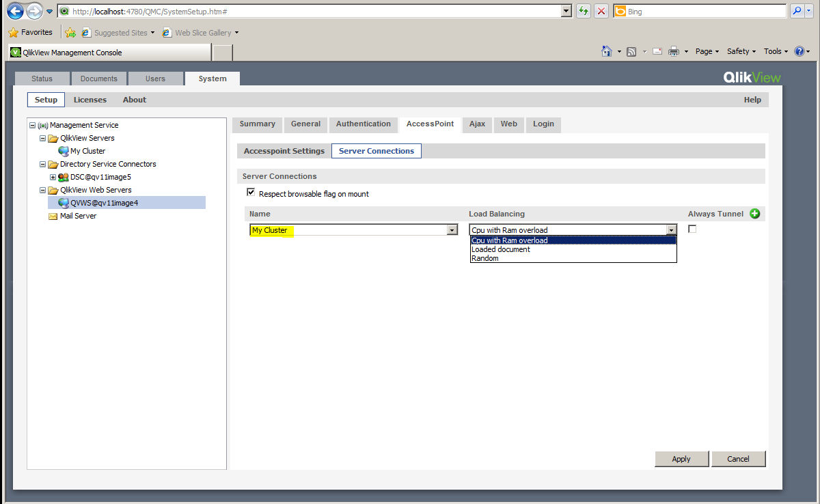Enable the Always Tunnel checkbox
This screenshot has width=820, height=504.
pos(692,228)
